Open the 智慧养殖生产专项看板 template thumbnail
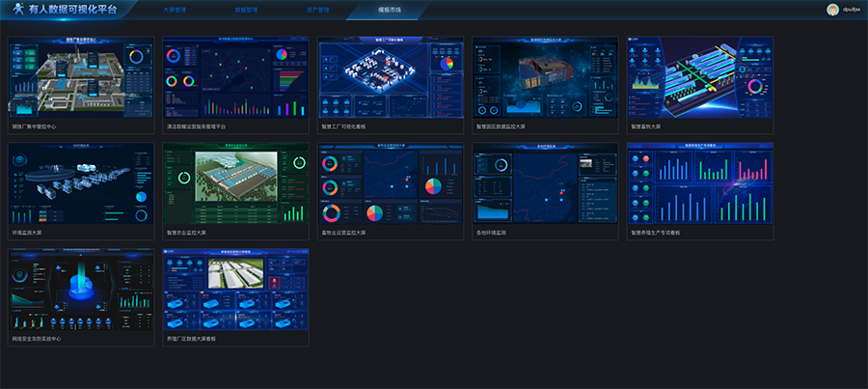 [699, 184]
